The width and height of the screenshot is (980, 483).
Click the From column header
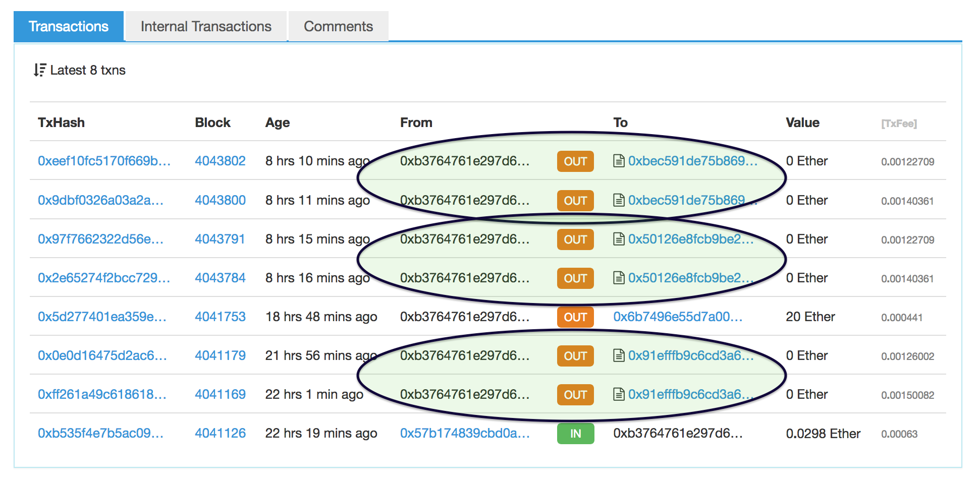coord(416,123)
